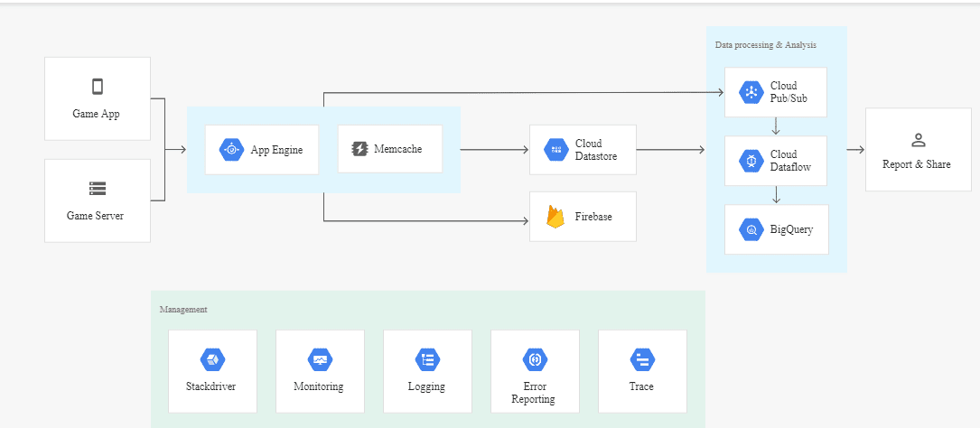Click the "Game App" label
Viewport: 980px width, 428px height.
97,114
